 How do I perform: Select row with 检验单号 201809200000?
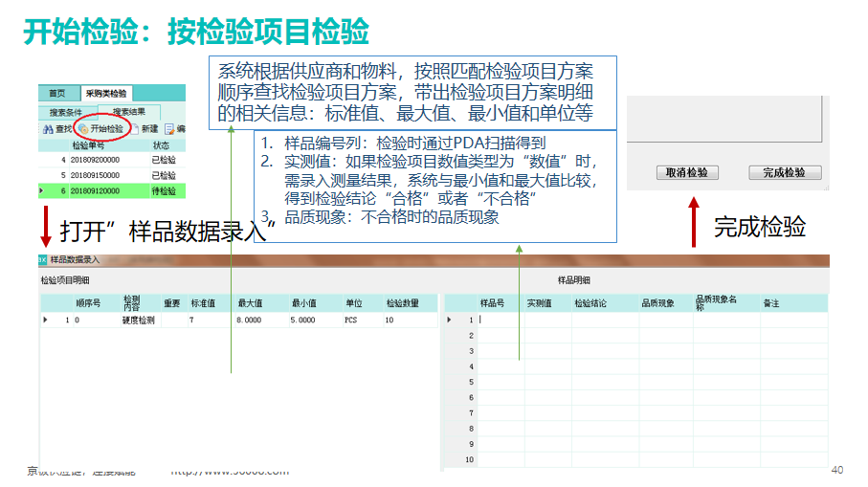click(112, 160)
